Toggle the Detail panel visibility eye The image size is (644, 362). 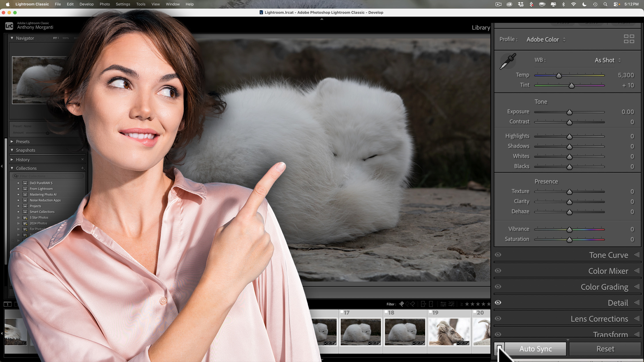(498, 303)
